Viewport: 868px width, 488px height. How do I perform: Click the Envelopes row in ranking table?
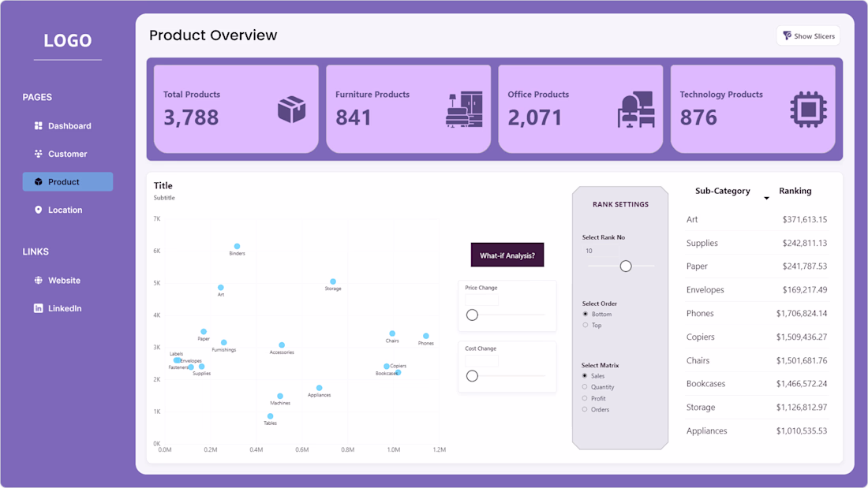(757, 290)
